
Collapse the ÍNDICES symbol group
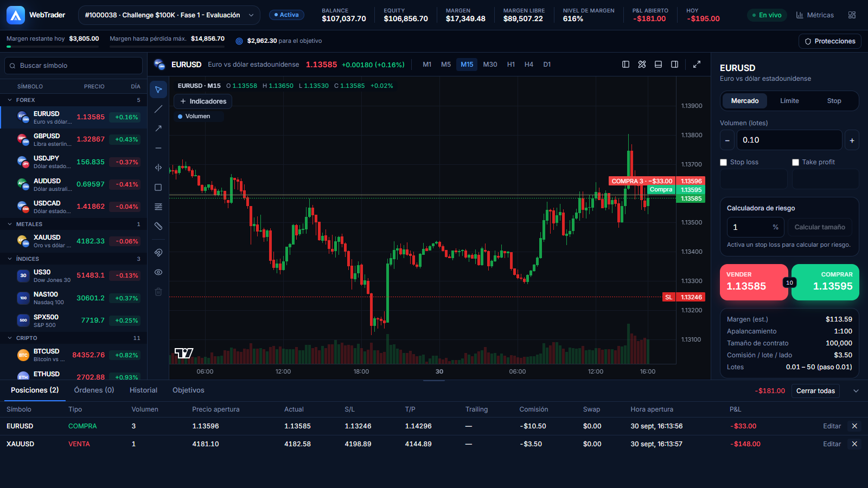pos(10,259)
